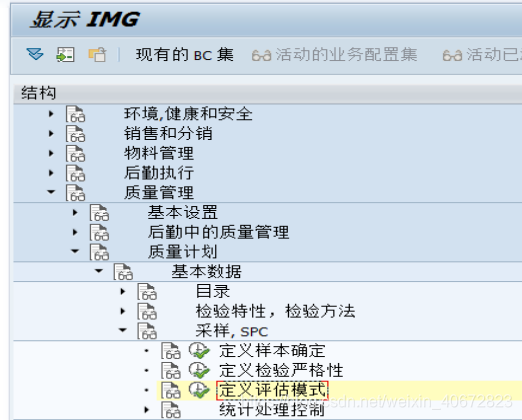Select the 物料管理 tree label

coord(159,153)
